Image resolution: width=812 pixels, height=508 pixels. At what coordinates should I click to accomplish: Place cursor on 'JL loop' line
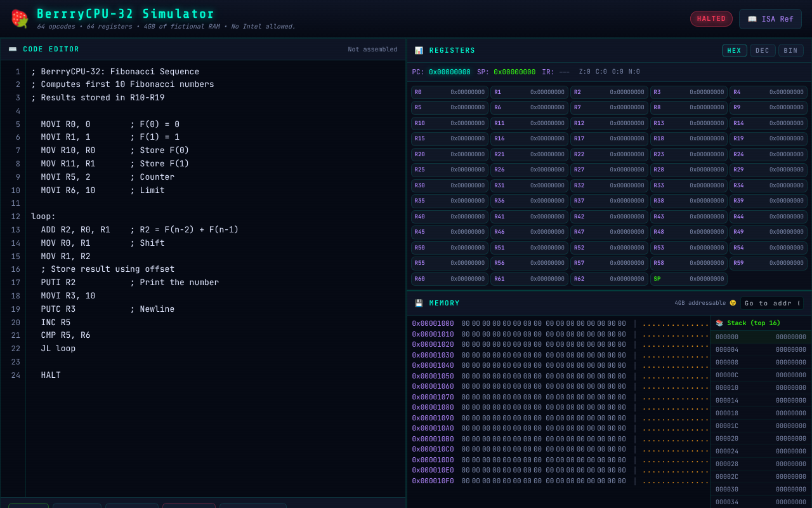pos(58,349)
